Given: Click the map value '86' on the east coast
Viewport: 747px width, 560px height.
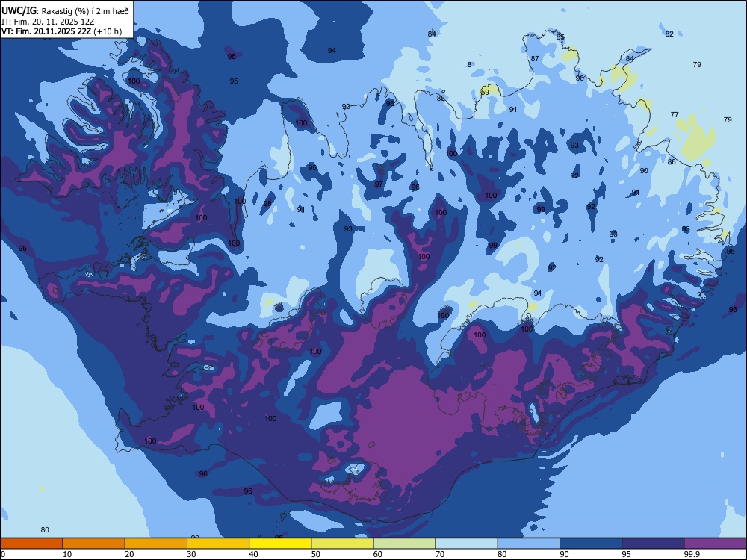Looking at the screenshot, I should 672,161.
